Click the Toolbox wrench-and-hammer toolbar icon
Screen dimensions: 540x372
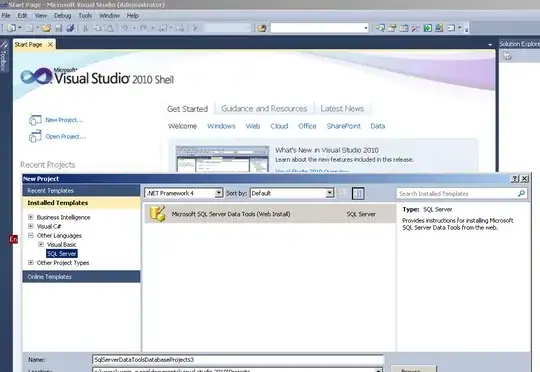click(415, 28)
